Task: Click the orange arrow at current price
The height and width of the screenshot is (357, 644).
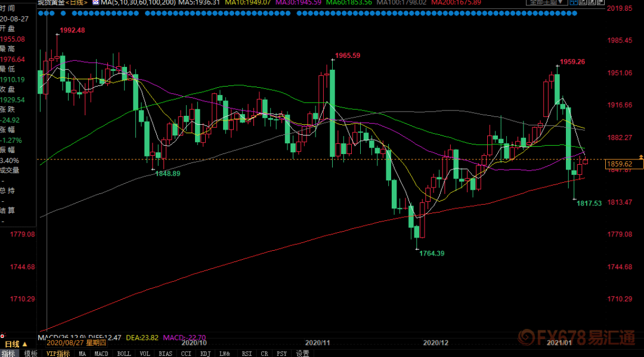Action: (640, 156)
